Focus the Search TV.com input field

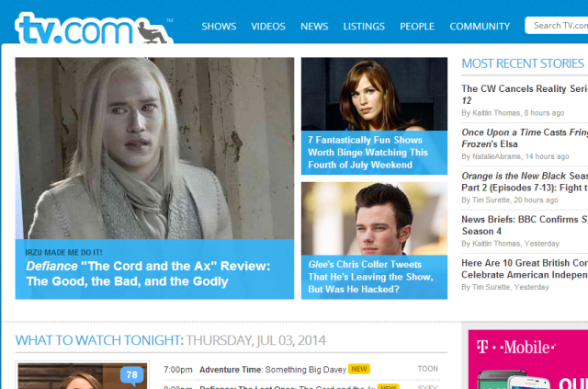coord(557,26)
